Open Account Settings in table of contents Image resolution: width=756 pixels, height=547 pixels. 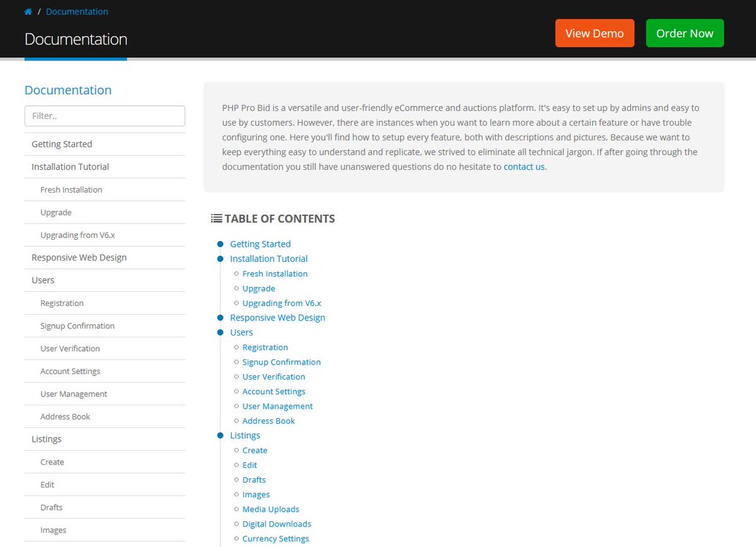tap(273, 392)
